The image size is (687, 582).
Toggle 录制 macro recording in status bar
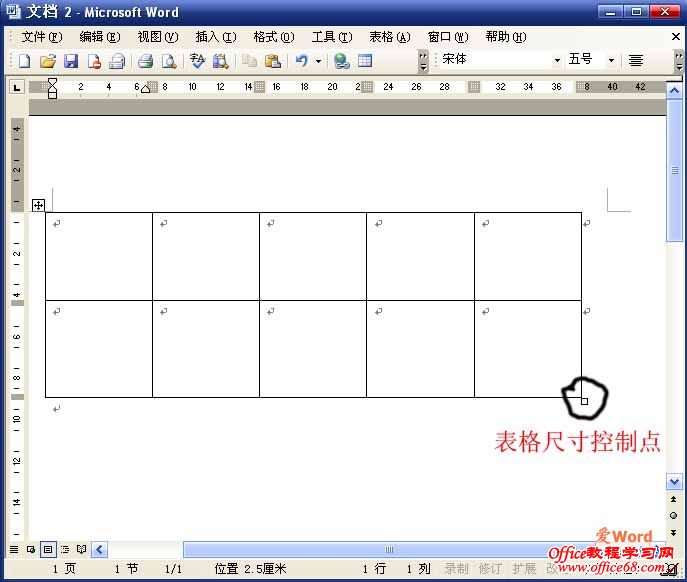click(x=456, y=569)
